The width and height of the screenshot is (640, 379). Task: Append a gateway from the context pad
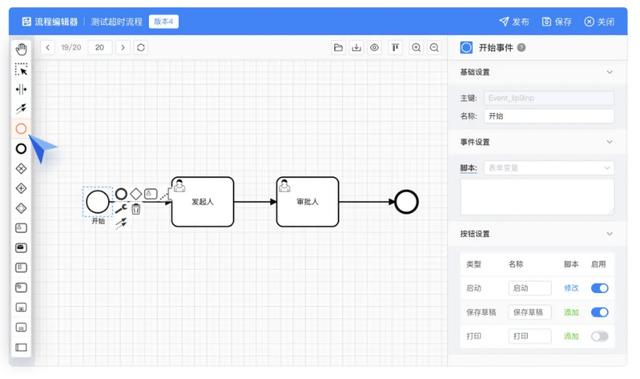tap(136, 194)
